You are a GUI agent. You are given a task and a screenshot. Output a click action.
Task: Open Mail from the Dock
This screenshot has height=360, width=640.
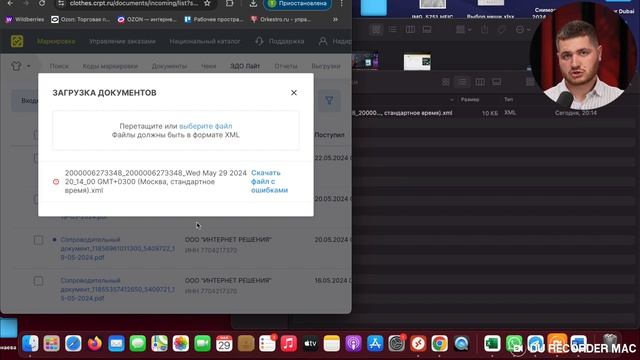(116, 344)
